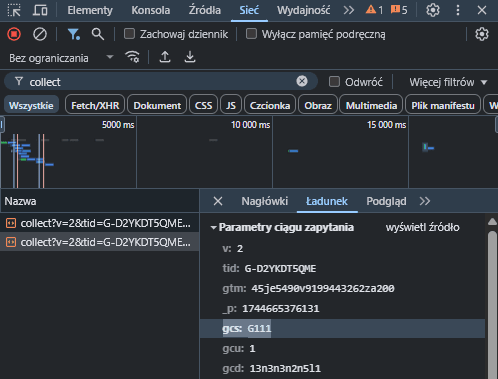Open the Więcej filtrów dropdown

tap(448, 82)
